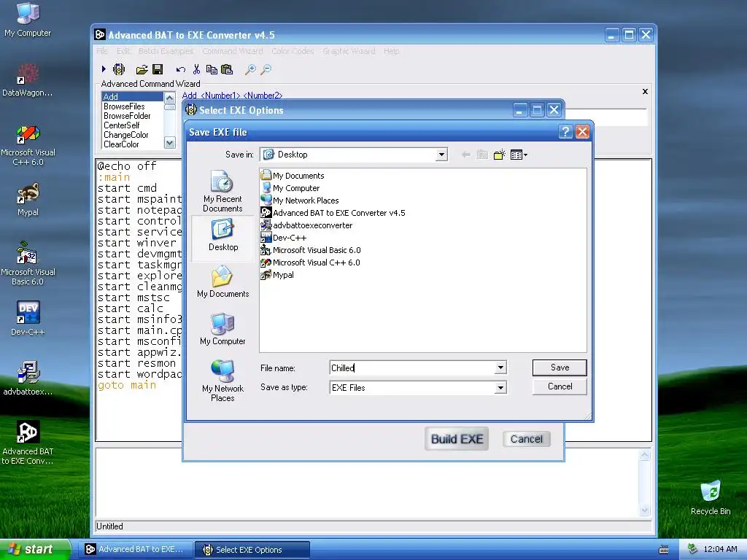
Task: Open the Graphic Wizard menu
Action: tap(349, 51)
